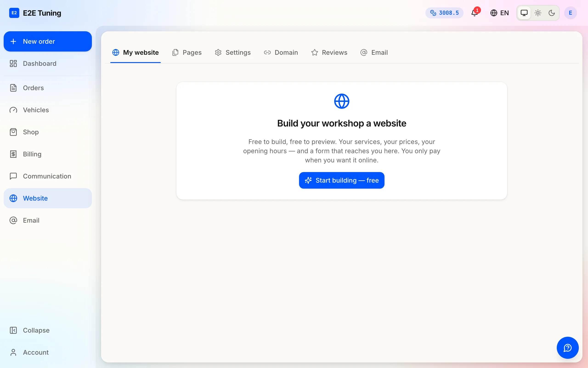Open Vehicles from the sidebar
Image resolution: width=588 pixels, height=368 pixels.
pos(48,110)
